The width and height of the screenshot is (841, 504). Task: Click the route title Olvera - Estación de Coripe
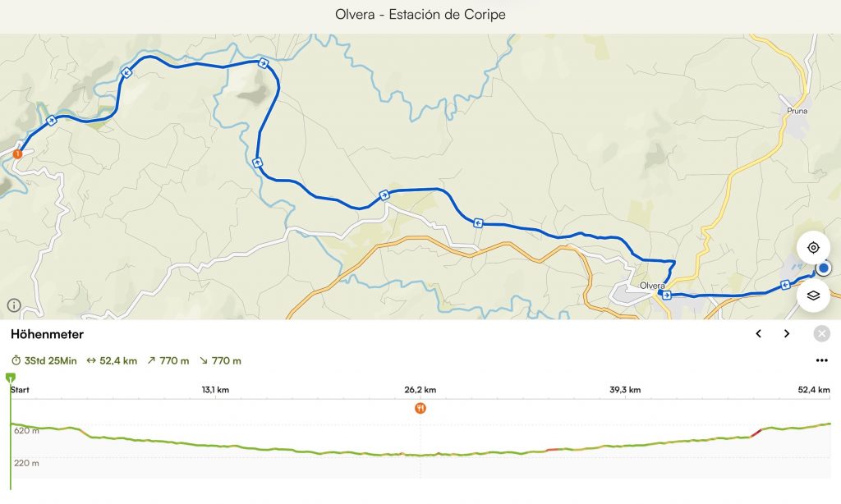420,15
